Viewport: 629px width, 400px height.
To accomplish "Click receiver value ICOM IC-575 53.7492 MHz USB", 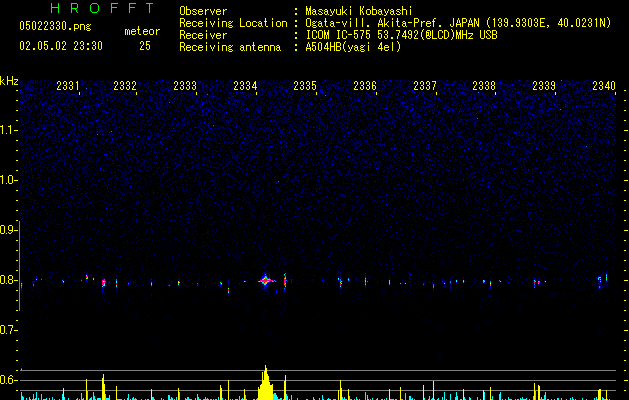I will 402,35.
